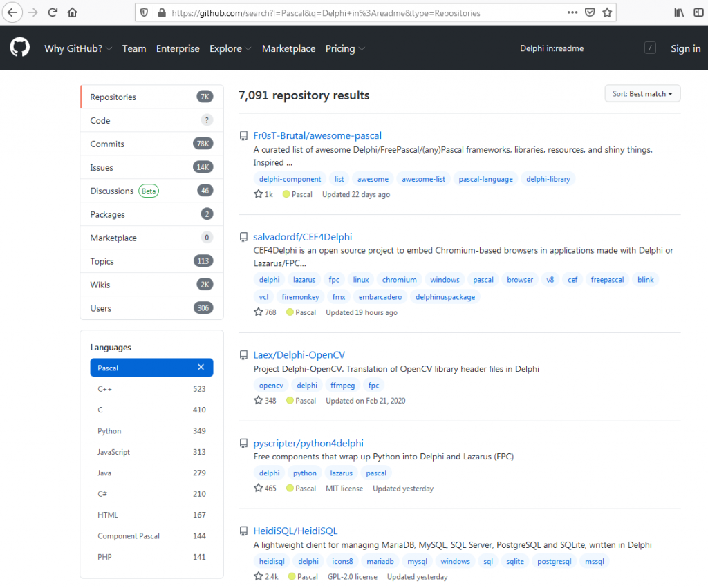Image resolution: width=708 pixels, height=588 pixels.
Task: Click the firemonkey topic tag
Action: pos(300,297)
